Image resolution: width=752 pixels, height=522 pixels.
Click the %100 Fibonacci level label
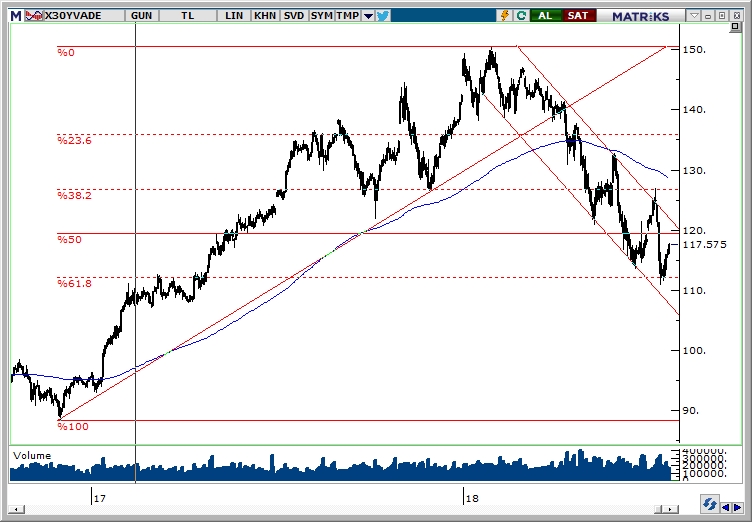tap(73, 427)
